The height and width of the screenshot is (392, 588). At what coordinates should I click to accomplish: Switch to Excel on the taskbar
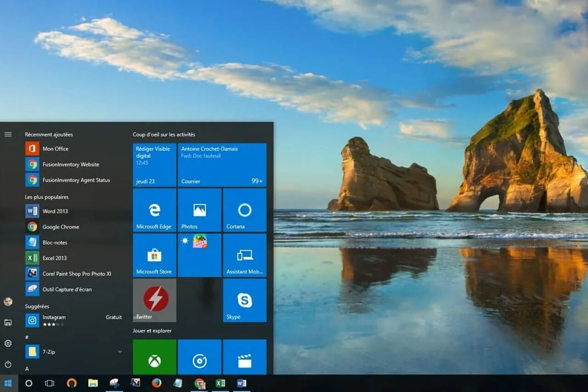tap(220, 383)
